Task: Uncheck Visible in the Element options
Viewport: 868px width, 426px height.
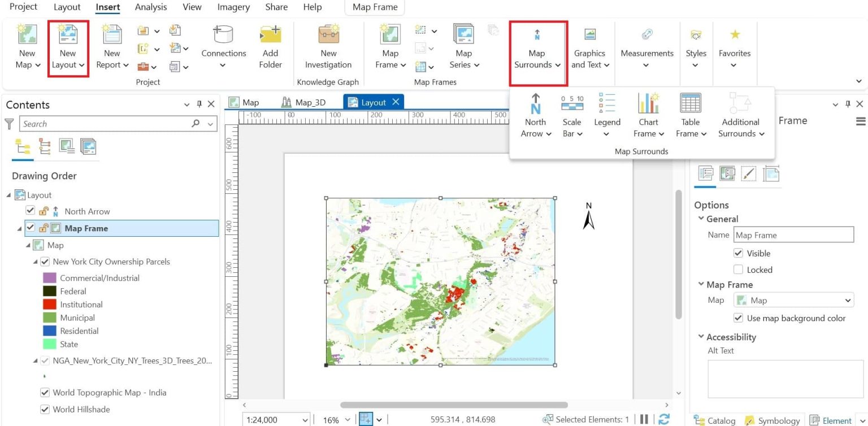Action: [x=739, y=253]
